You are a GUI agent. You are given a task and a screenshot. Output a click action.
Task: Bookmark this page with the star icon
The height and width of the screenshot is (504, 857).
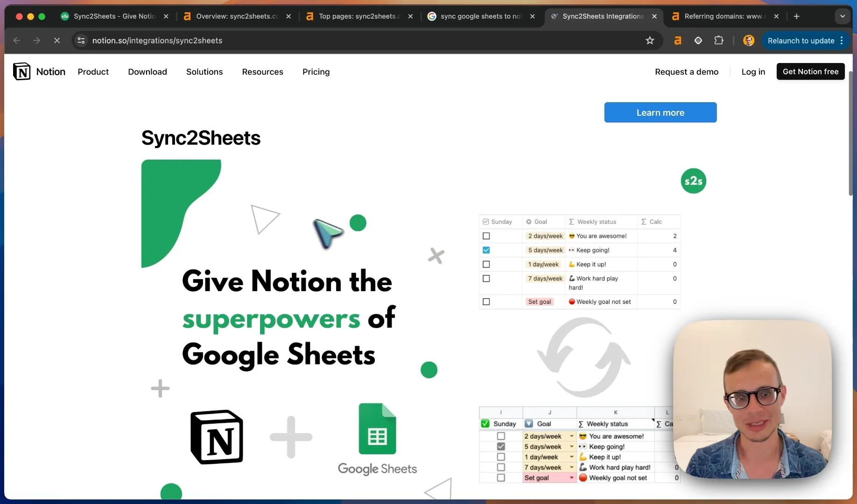[x=650, y=41]
